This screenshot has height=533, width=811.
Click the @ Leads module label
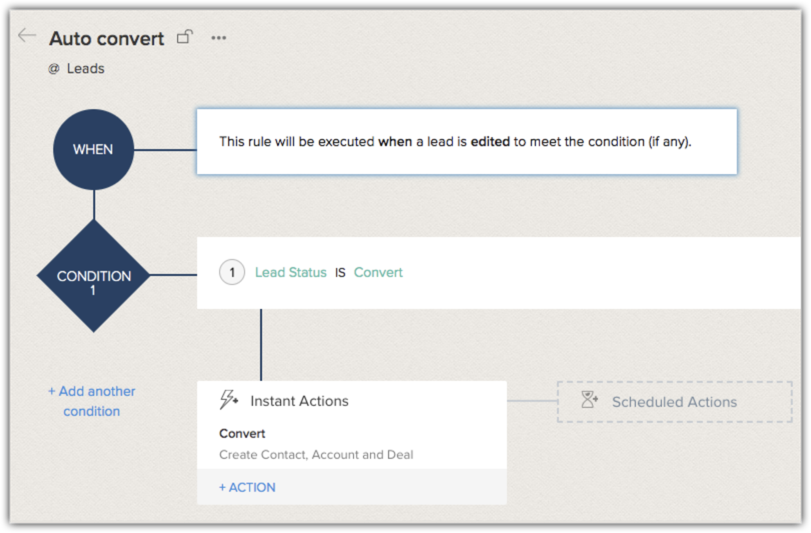[76, 69]
